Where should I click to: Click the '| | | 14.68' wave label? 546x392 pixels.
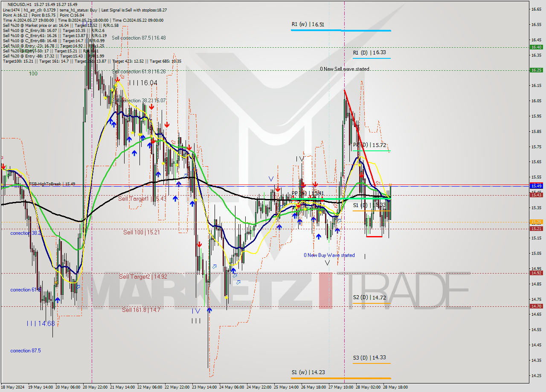pyautogui.click(x=41, y=323)
